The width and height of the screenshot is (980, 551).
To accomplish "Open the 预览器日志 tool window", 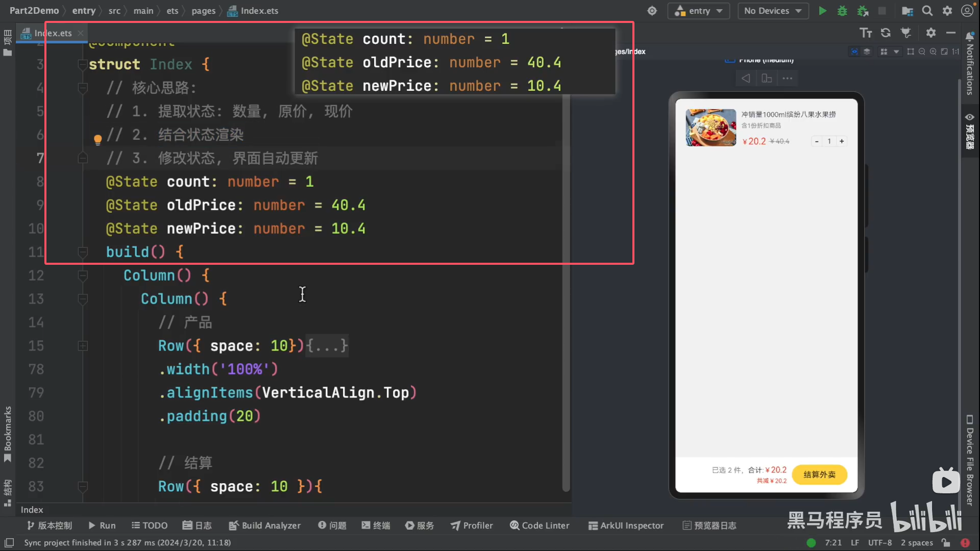I will tap(709, 525).
